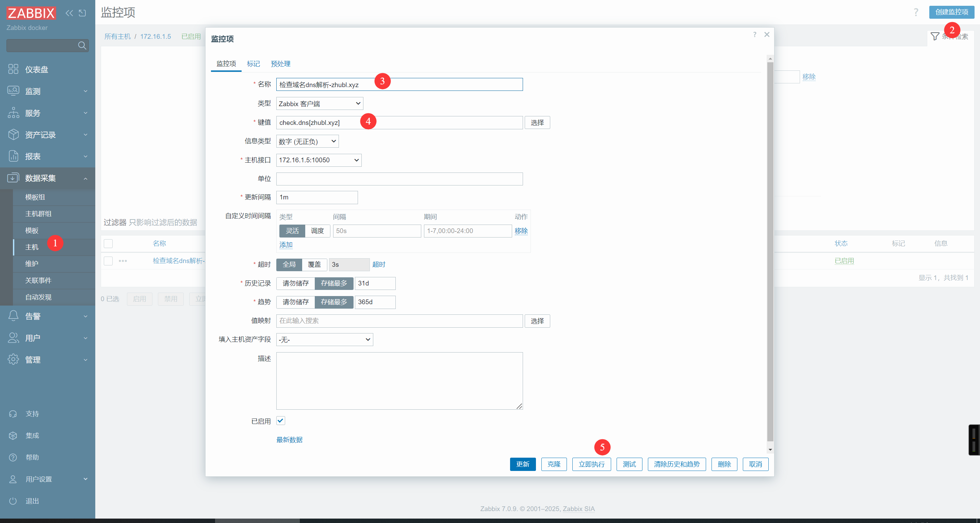Click the search magnifier icon in the sidebar
Screen dimensions: 980x523
[82, 46]
